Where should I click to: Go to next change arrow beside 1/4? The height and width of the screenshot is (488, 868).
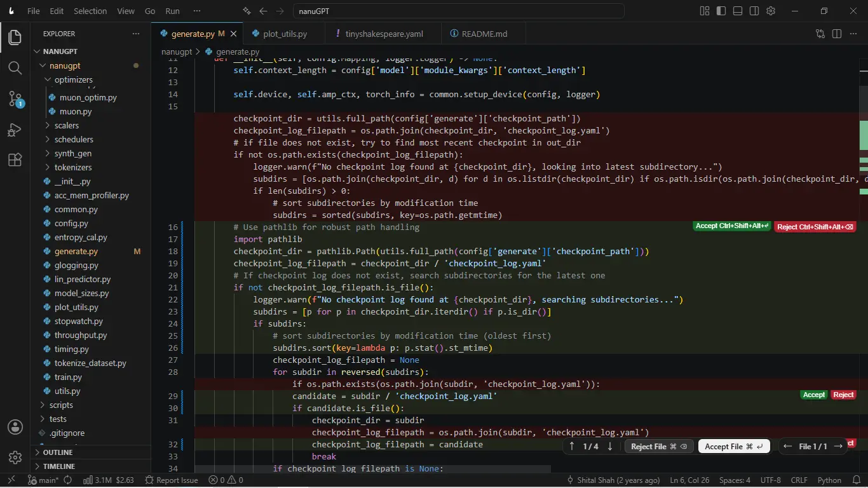click(x=610, y=446)
